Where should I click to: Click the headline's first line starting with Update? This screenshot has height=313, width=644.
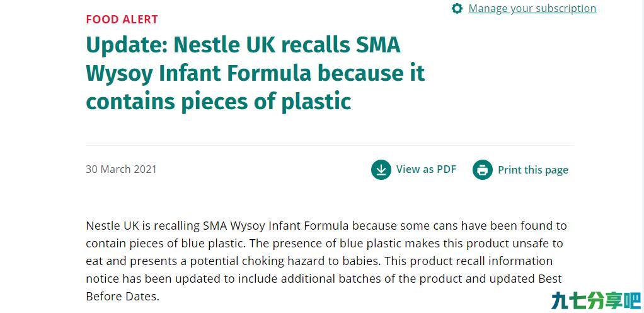click(x=243, y=45)
